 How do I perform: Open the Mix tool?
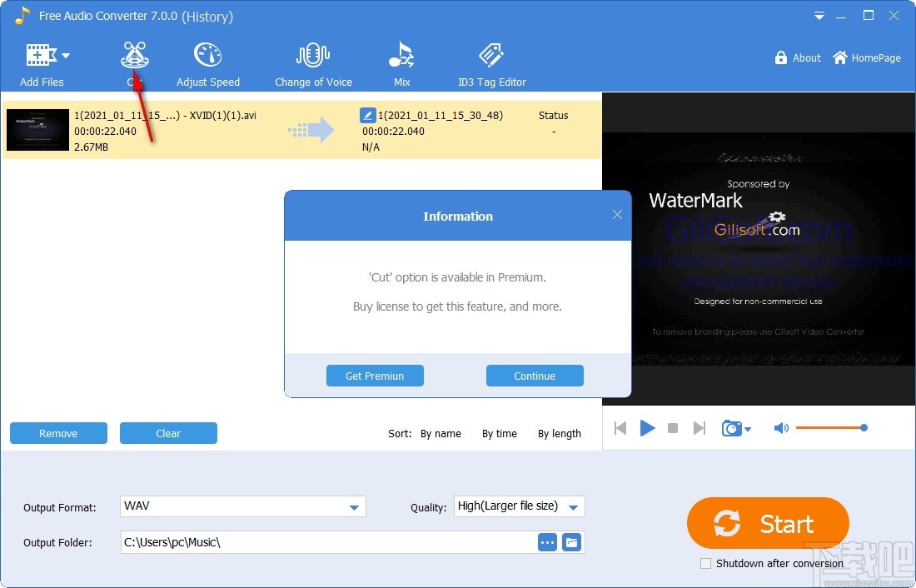[401, 55]
